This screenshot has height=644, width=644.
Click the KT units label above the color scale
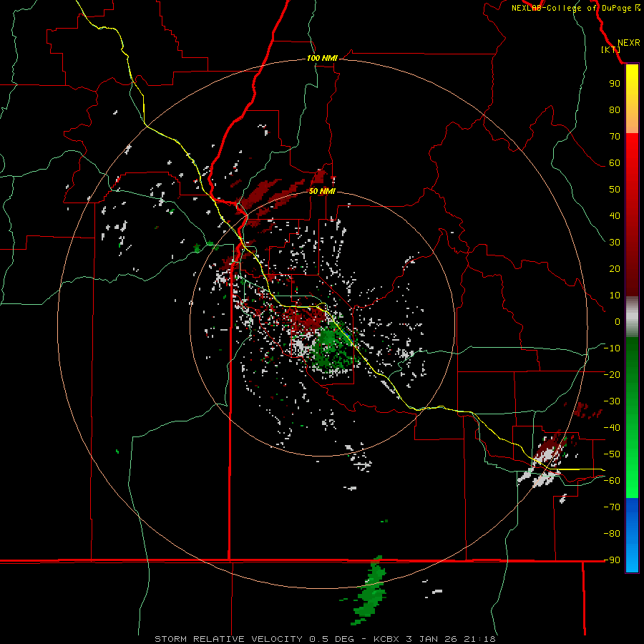[611, 49]
